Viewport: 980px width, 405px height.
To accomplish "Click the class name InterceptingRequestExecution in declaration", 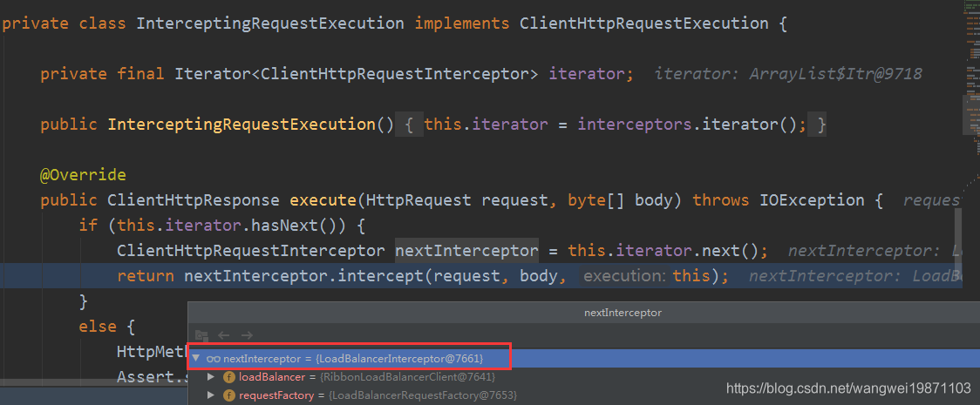I will (269, 24).
